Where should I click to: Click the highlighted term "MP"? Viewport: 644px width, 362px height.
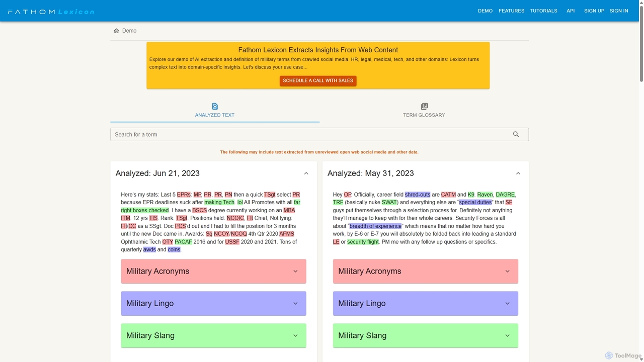[x=197, y=195]
